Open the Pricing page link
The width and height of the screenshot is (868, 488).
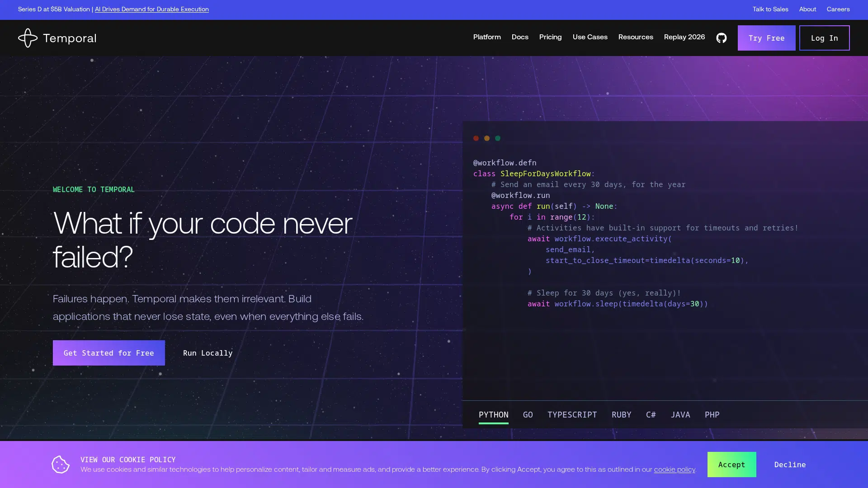coord(550,37)
